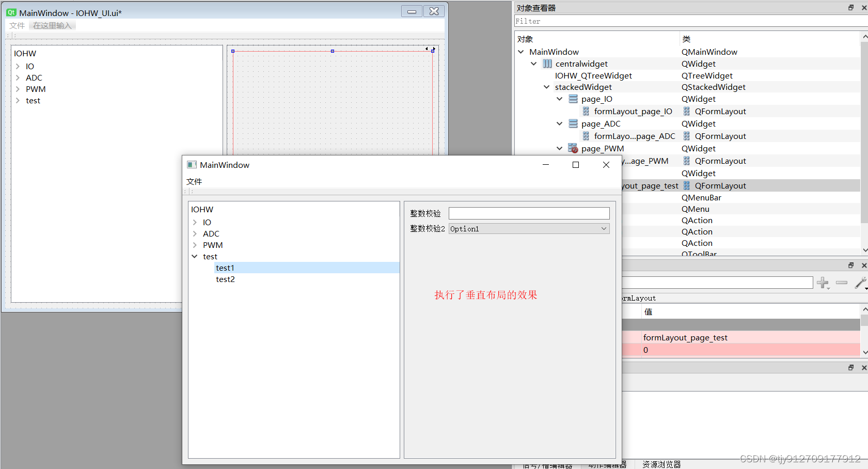Float the object inspector panel with its undock icon
This screenshot has width=868, height=469.
point(851,7)
